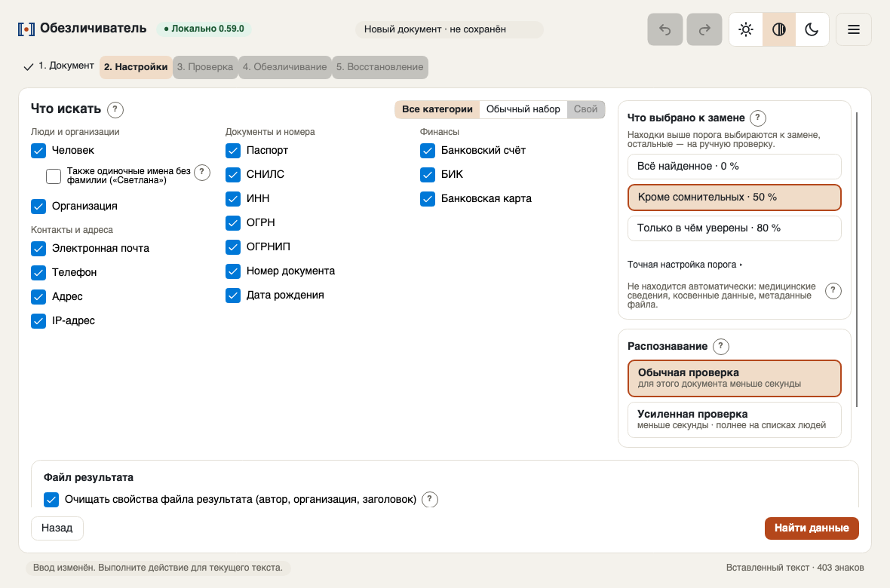
Task: Toggle Банковский счёт checkbox
Action: (428, 151)
